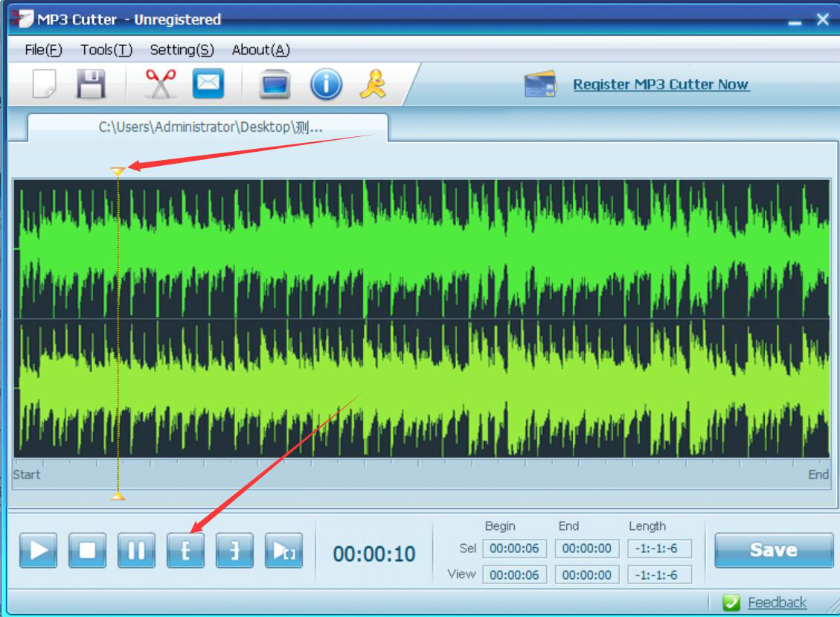Viewport: 840px width, 617px height.
Task: Set selection begin with left bracket button
Action: 185,550
